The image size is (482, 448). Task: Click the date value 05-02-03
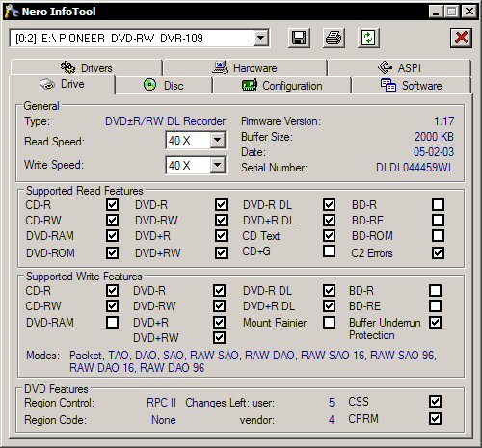coord(434,151)
